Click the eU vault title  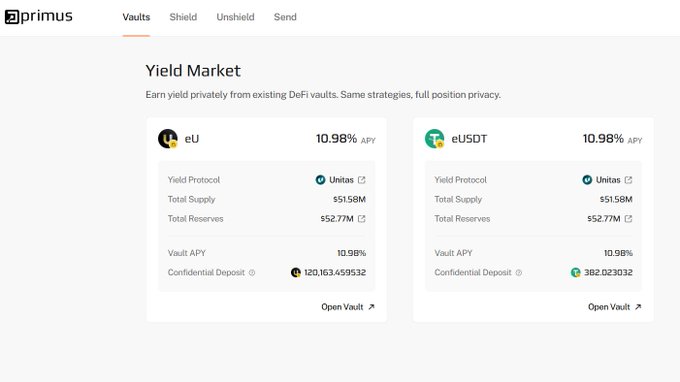point(192,139)
